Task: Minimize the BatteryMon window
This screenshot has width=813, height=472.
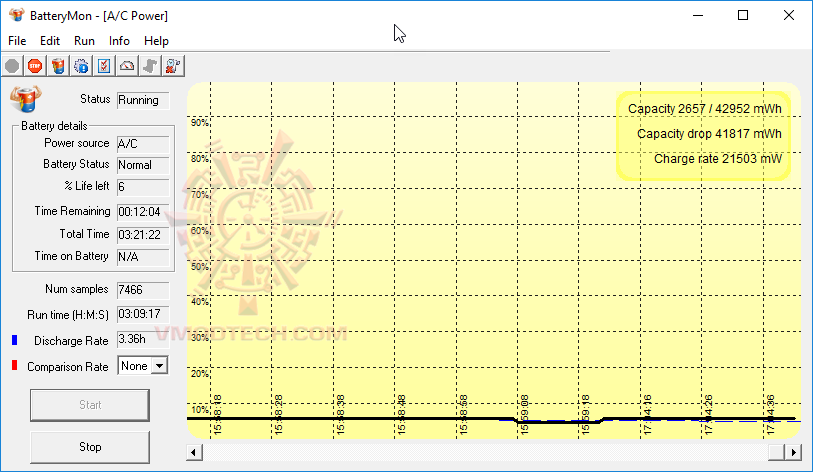Action: [698, 16]
